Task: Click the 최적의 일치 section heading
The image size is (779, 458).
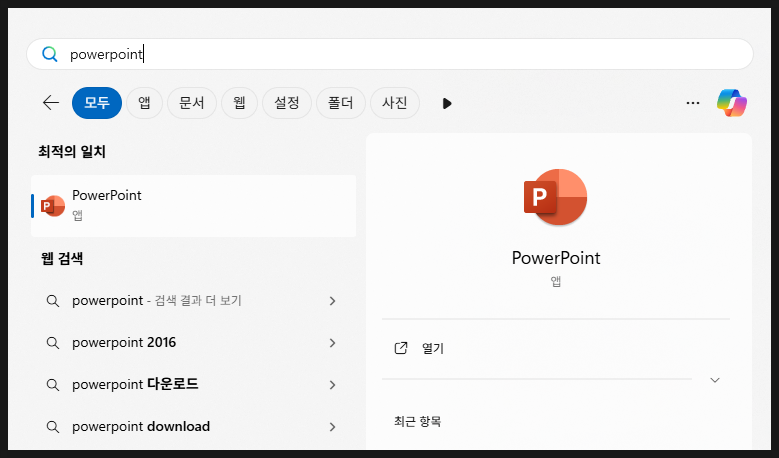Action: pos(72,152)
